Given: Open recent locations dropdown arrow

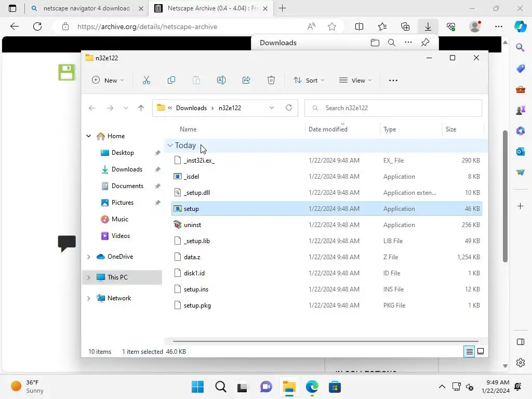Looking at the screenshot, I should click(126, 108).
